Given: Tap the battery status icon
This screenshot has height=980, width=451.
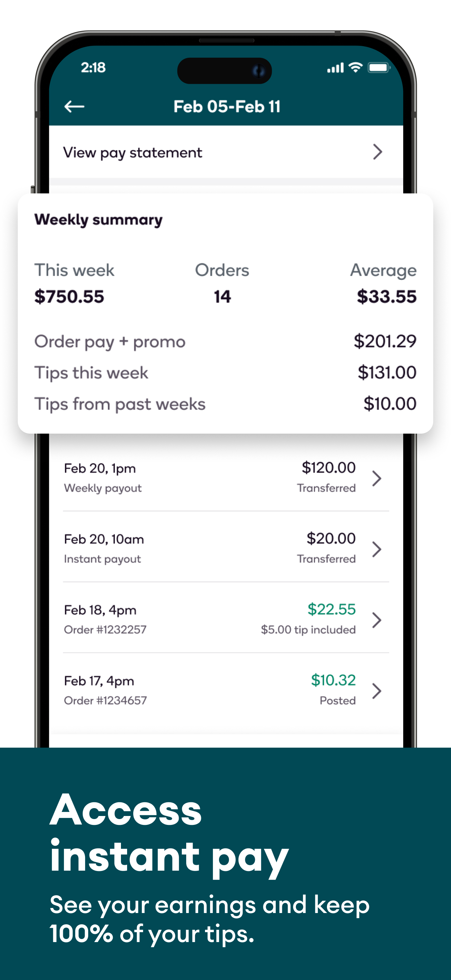Looking at the screenshot, I should pyautogui.click(x=379, y=68).
